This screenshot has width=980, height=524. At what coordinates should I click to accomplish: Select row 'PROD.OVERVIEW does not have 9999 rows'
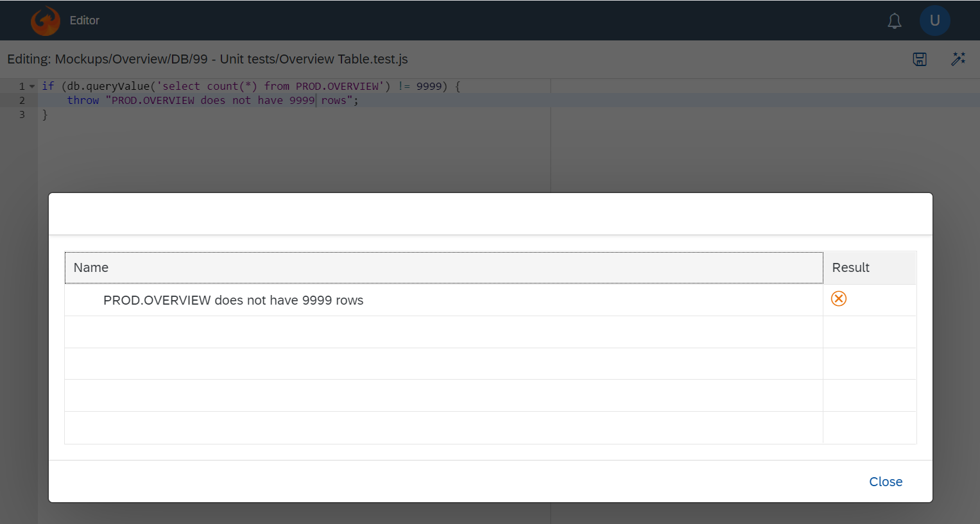point(490,300)
